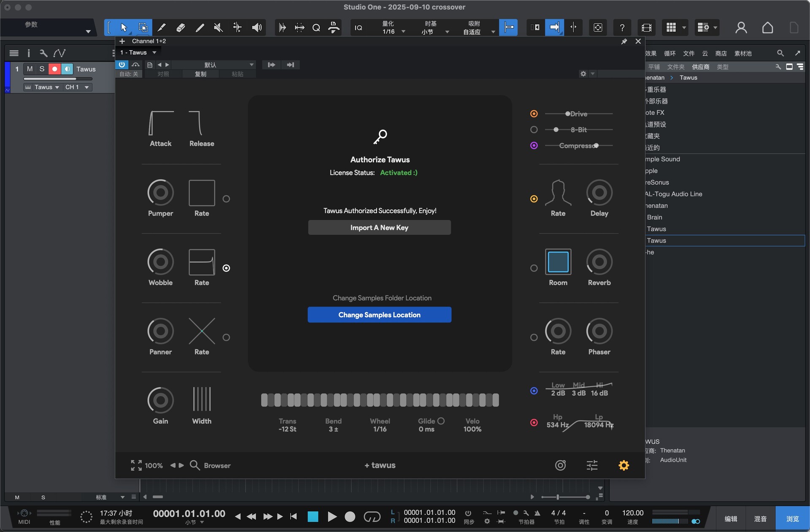Toggle the Hp/Lp filter section

click(x=534, y=422)
